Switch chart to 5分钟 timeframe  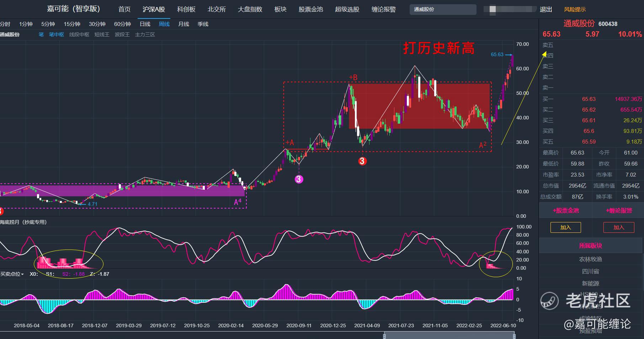pos(48,24)
